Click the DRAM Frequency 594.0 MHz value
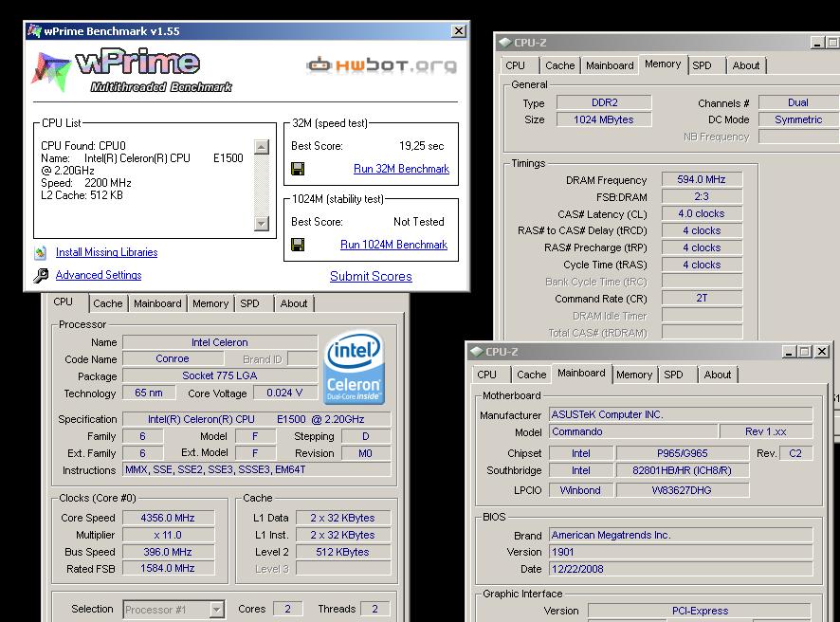The image size is (840, 622). [702, 179]
